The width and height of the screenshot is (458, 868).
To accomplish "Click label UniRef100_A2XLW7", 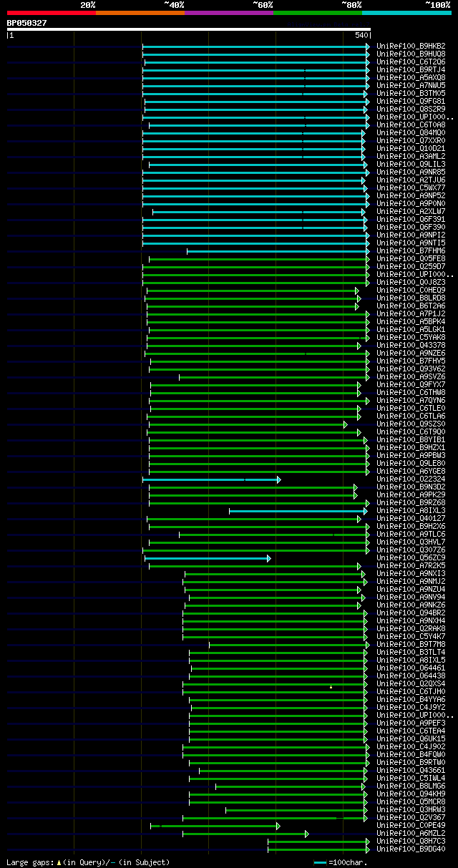I will click(x=411, y=211).
